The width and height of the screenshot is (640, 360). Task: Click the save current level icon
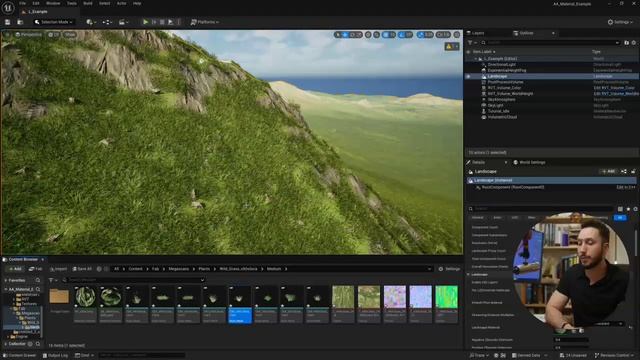click(x=7, y=22)
